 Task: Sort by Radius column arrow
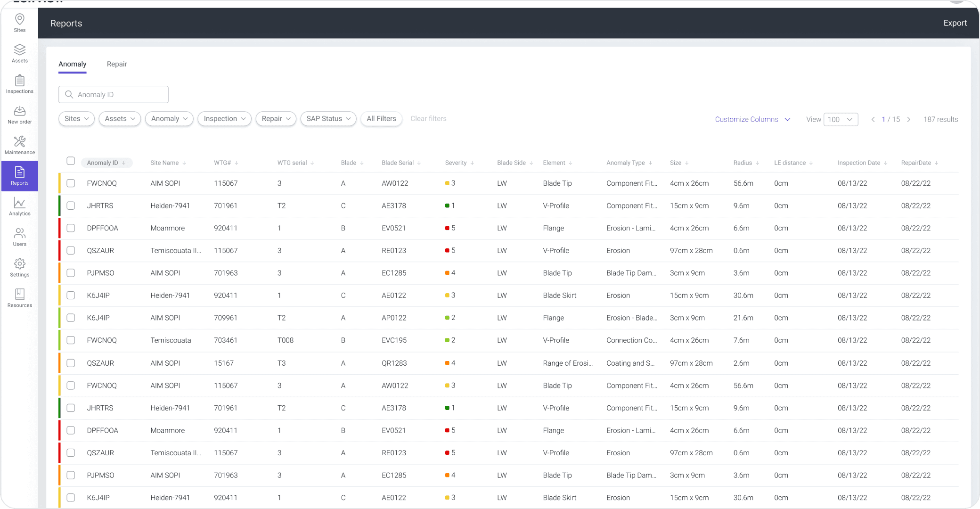[x=757, y=163]
